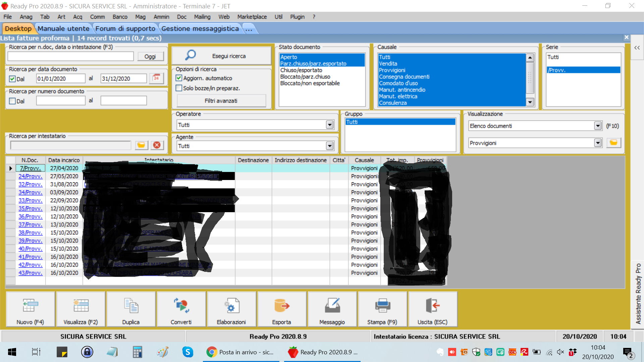Viewport: 644px width, 362px height.
Task: Click the Oggi button
Action: coord(150,56)
